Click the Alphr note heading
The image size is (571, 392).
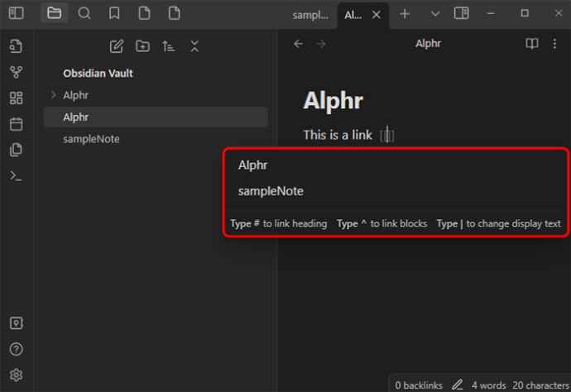[333, 100]
